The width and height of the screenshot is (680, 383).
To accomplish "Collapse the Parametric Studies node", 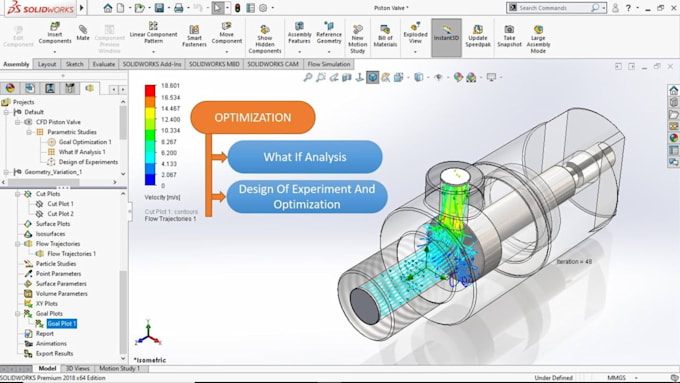I will pyautogui.click(x=29, y=132).
